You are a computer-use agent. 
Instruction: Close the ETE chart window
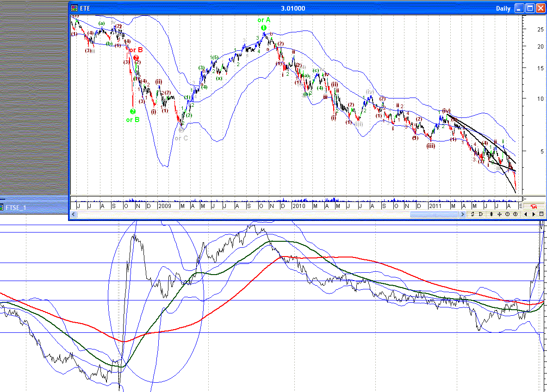coord(541,8)
